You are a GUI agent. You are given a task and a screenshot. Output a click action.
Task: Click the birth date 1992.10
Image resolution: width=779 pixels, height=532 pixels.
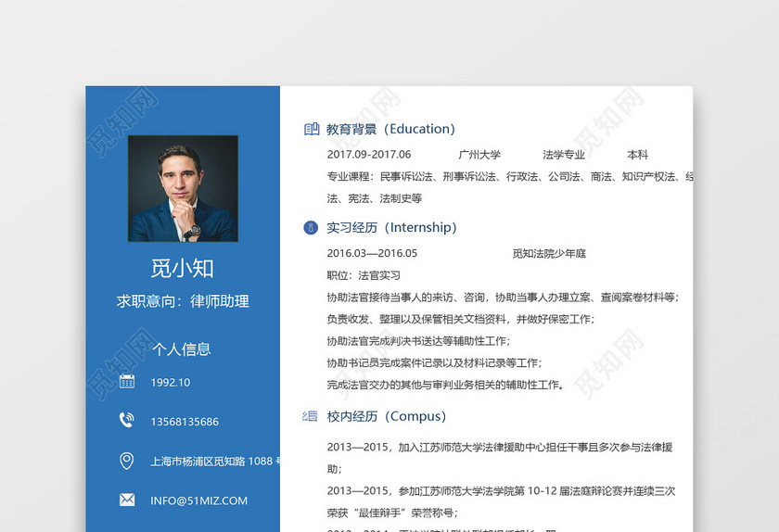pos(171,383)
